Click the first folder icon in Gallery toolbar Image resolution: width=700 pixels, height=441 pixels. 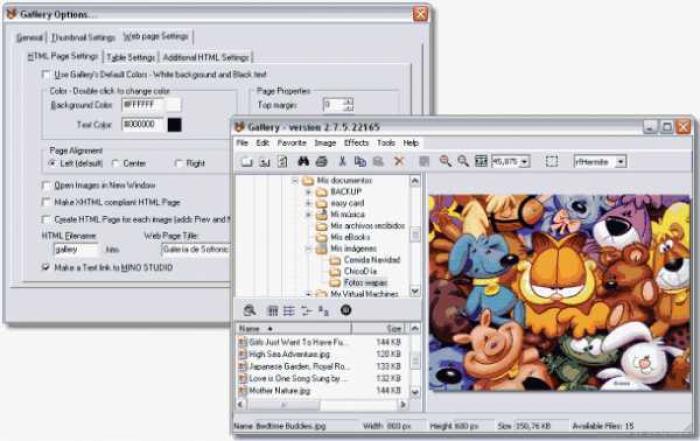(247, 162)
